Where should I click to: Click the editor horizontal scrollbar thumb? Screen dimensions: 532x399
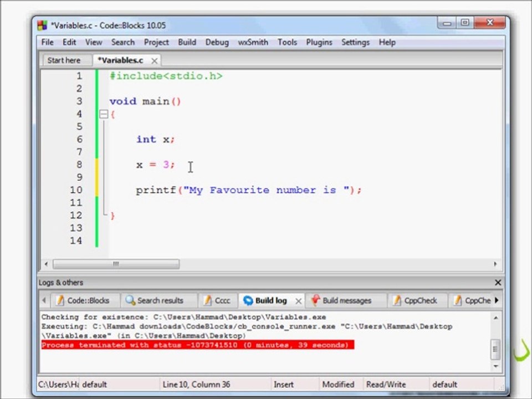coord(116,264)
